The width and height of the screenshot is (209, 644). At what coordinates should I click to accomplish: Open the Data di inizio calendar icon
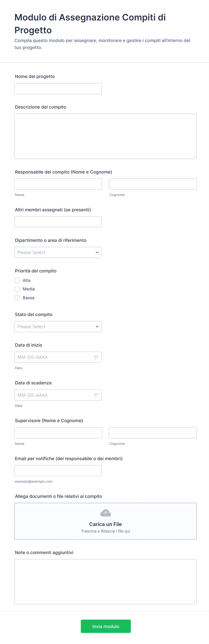pyautogui.click(x=96, y=357)
